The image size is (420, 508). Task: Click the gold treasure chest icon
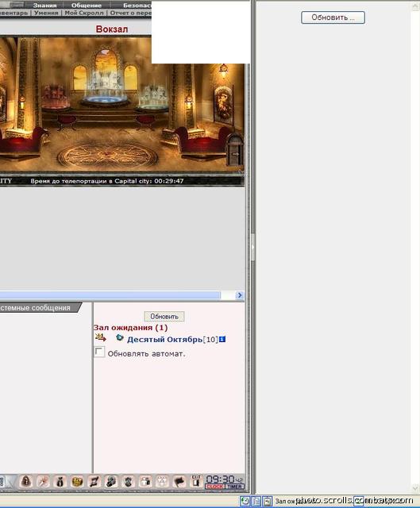point(77,482)
